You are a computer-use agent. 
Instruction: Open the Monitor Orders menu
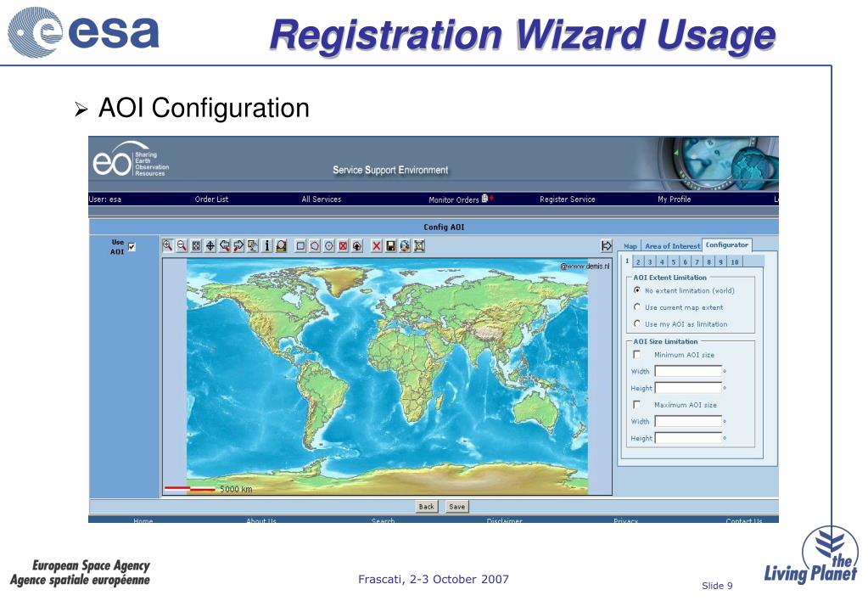[x=453, y=199]
